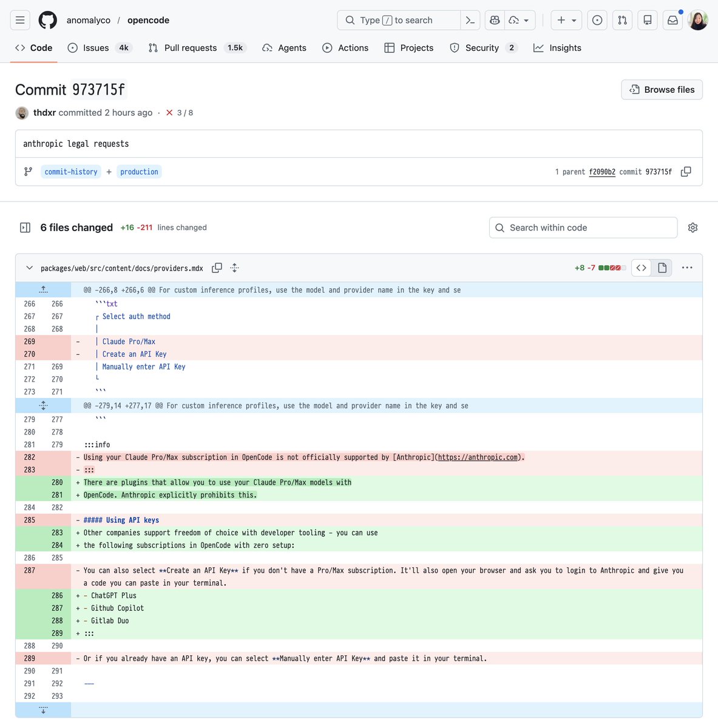Image resolution: width=718 pixels, height=728 pixels.
Task: Click the Browse files button
Action: tap(662, 90)
